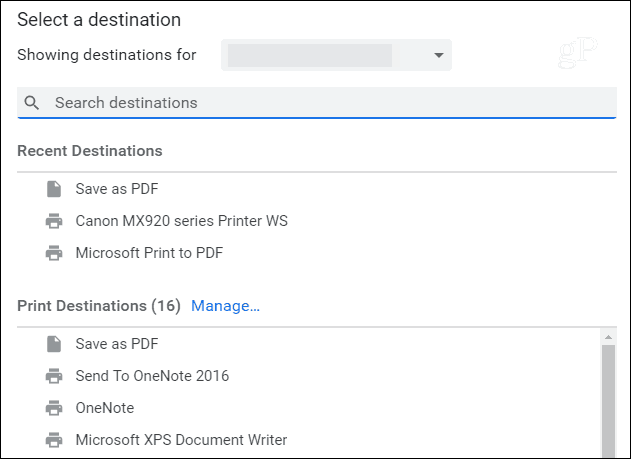Image resolution: width=631 pixels, height=459 pixels.
Task: Click the destinations list scrollbar thumb
Action: coord(608,401)
